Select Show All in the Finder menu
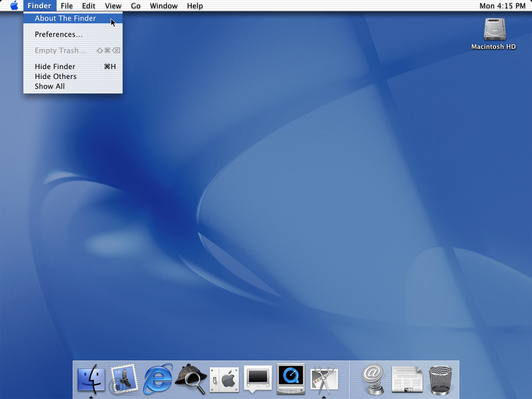532x399 pixels. coord(50,86)
